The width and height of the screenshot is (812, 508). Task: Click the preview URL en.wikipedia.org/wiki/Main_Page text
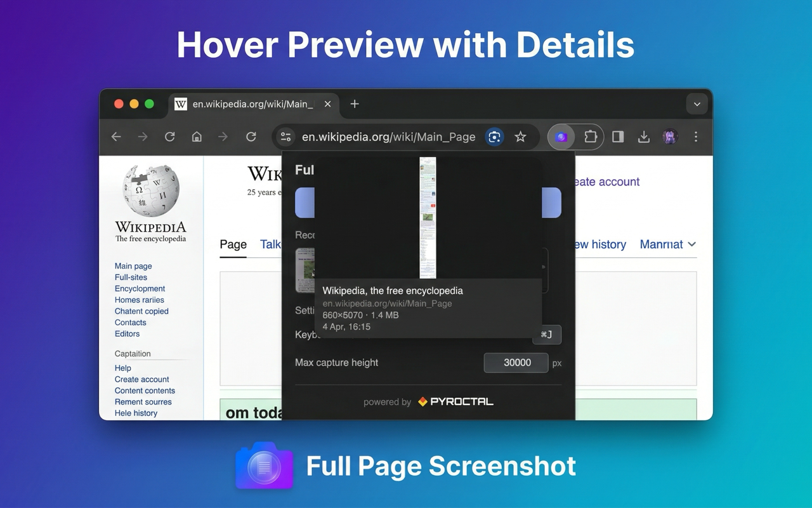point(387,304)
